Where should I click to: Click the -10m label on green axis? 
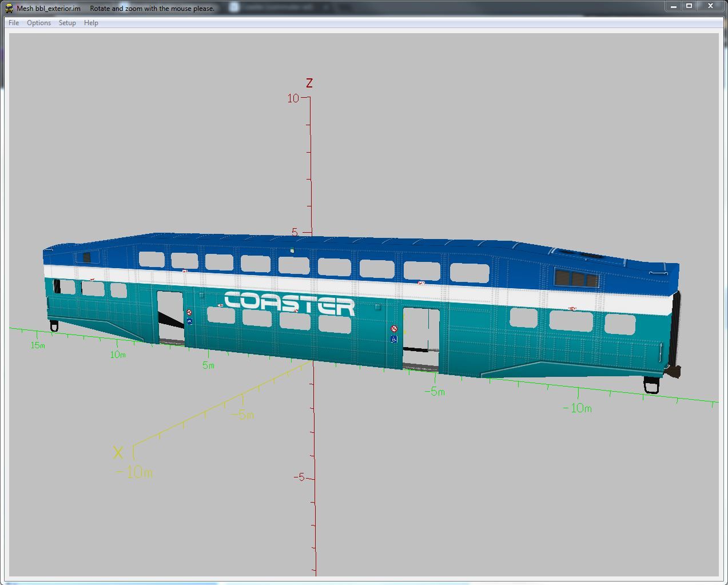pos(577,408)
